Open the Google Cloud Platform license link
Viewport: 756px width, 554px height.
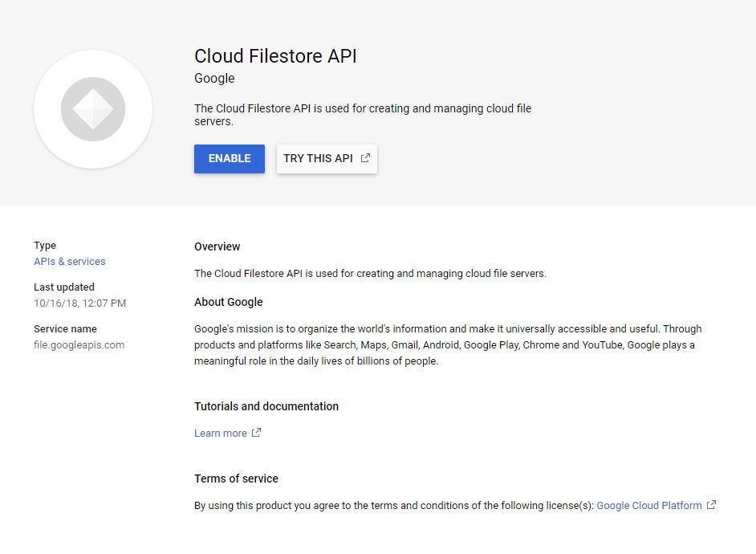tap(648, 506)
